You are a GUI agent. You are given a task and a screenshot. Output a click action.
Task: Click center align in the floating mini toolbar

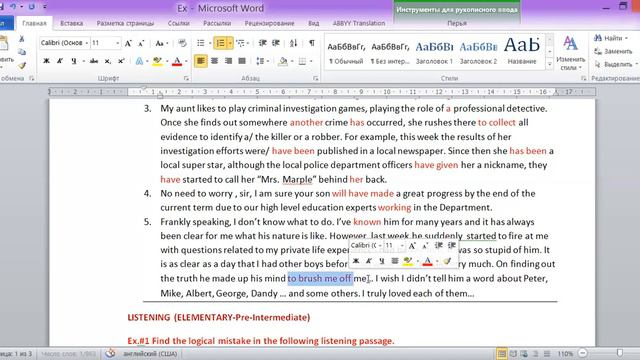click(394, 261)
